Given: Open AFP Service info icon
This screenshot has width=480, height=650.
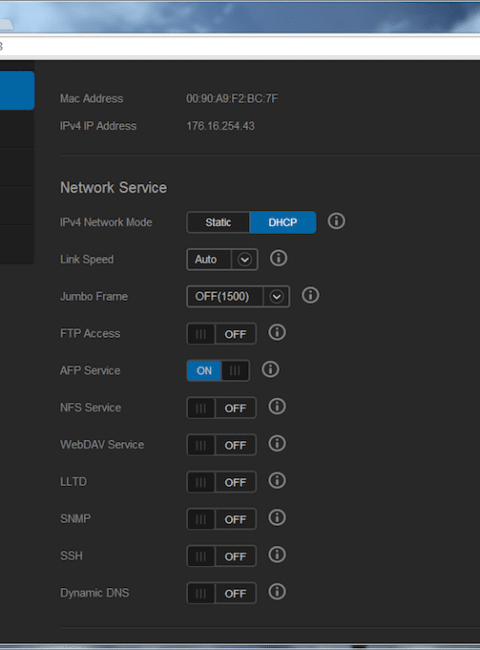Looking at the screenshot, I should click(x=270, y=369).
